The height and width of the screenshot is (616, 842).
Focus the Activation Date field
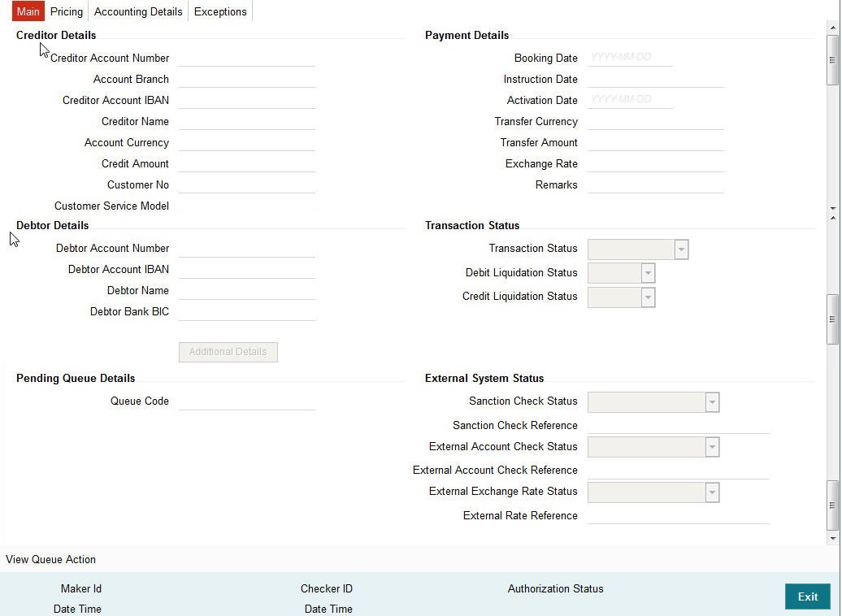[630, 99]
